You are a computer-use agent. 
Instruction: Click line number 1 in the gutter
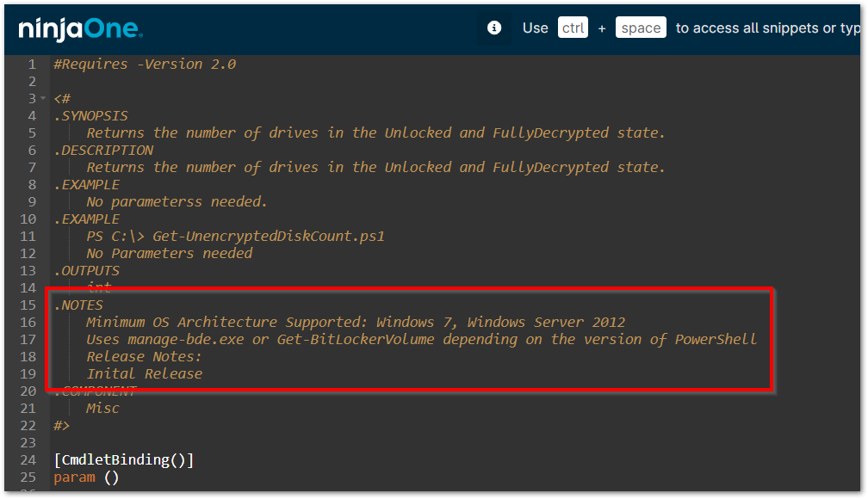(x=32, y=64)
